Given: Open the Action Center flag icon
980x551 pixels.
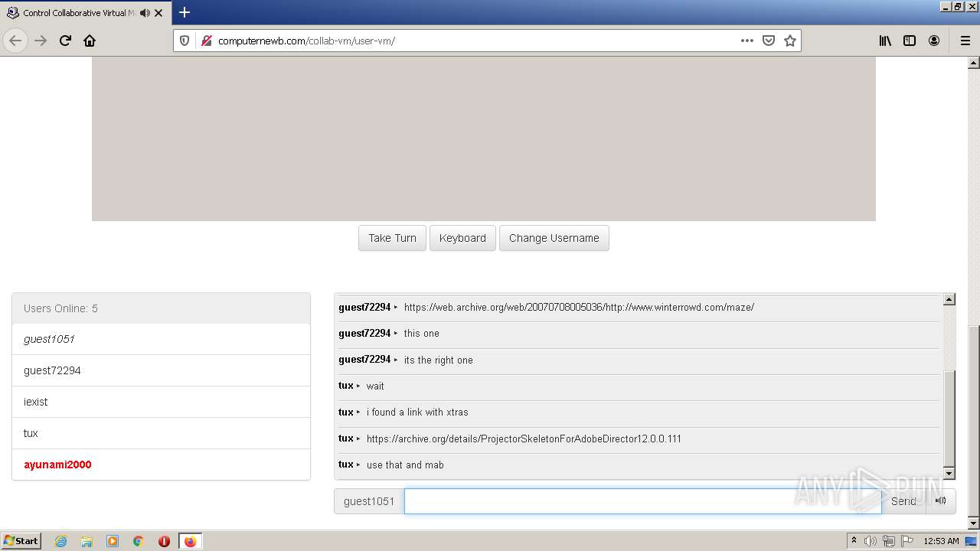Looking at the screenshot, I should point(907,541).
